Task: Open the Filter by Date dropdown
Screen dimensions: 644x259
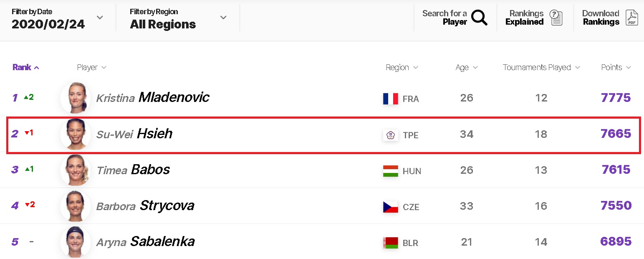Action: (x=58, y=18)
